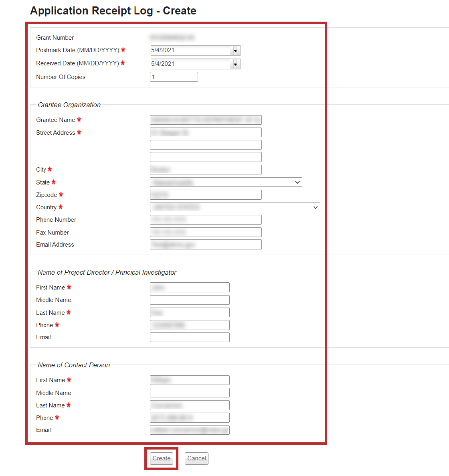Viewport: 449px width, 476px height.
Task: Open the Received Date calendar dropdown arrow
Action: tap(235, 64)
